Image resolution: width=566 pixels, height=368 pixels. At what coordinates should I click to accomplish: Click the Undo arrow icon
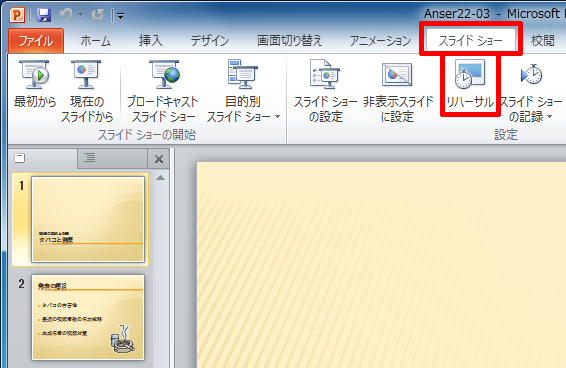coord(66,15)
